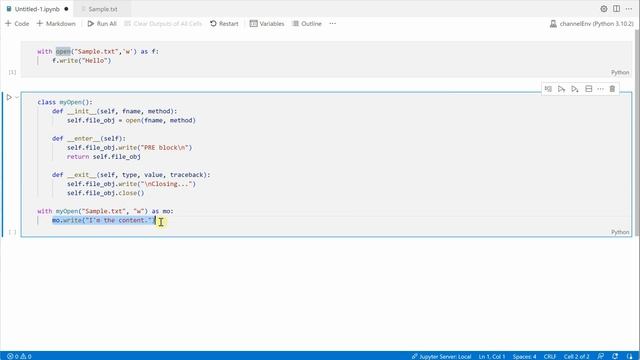
Task: Click execution count [1] of first cell
Action: point(12,72)
